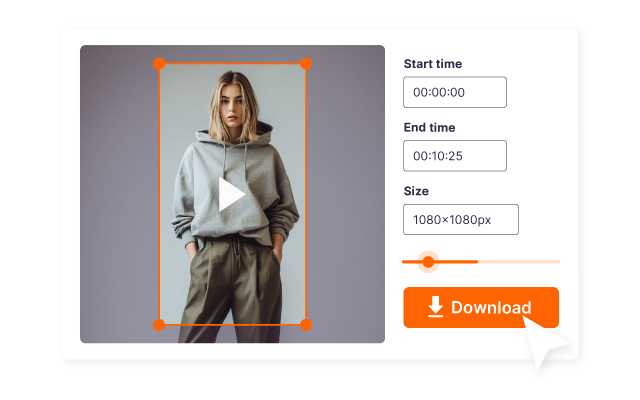Image resolution: width=640 pixels, height=400 pixels.
Task: Click the light unfilled part of slider track
Action: tap(519, 262)
